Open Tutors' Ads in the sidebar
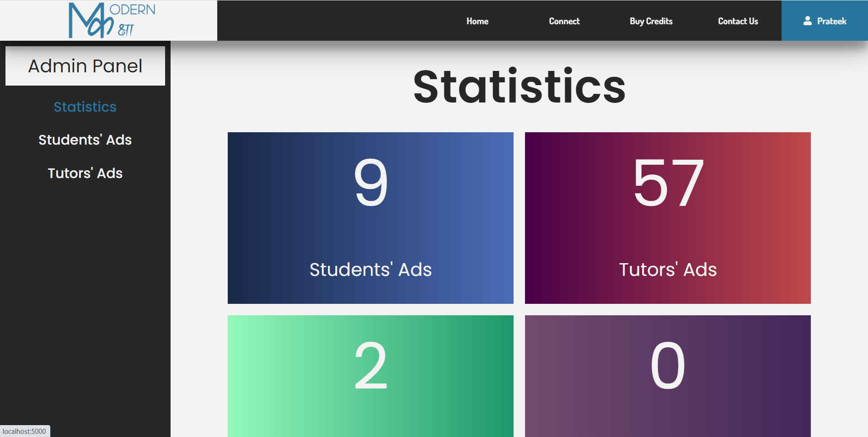The height and width of the screenshot is (437, 868). (85, 173)
